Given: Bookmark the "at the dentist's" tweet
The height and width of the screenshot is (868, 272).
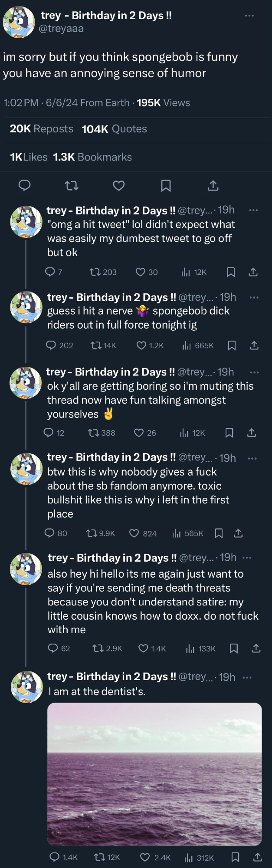Looking at the screenshot, I should [x=236, y=857].
